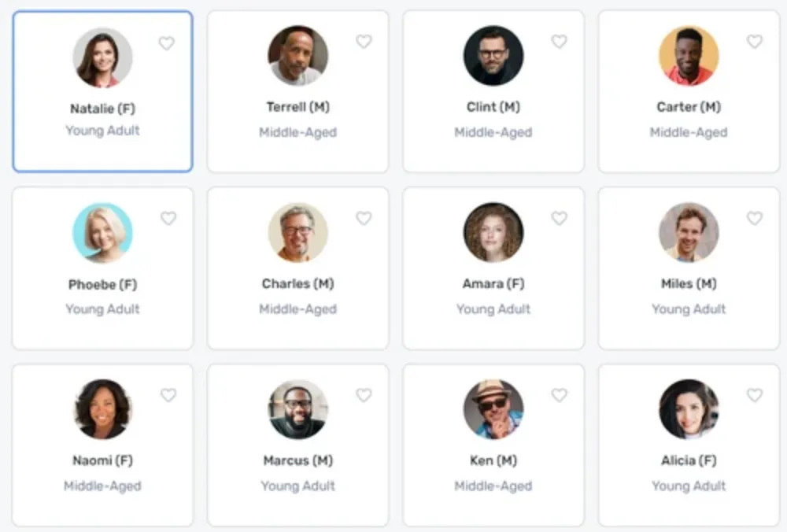Favorite Natalie with the heart icon

pyautogui.click(x=167, y=43)
